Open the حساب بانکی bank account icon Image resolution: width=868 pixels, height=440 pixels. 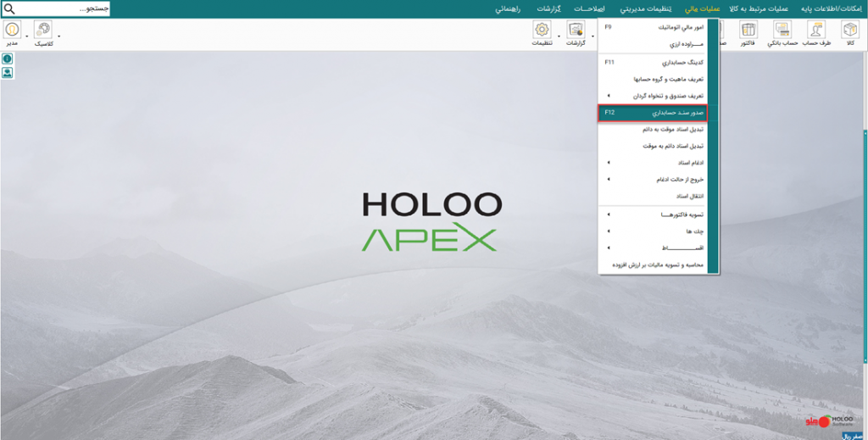[x=782, y=30]
